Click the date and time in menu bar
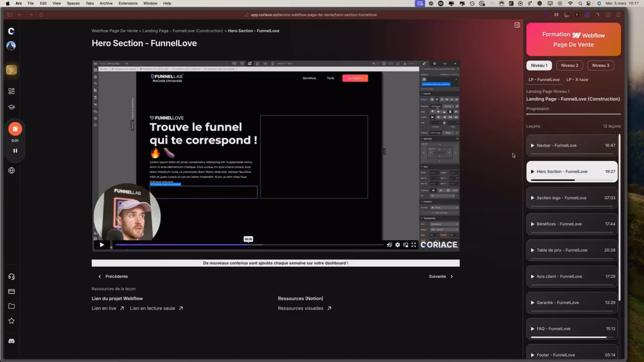The width and height of the screenshot is (644, 362). click(x=623, y=4)
